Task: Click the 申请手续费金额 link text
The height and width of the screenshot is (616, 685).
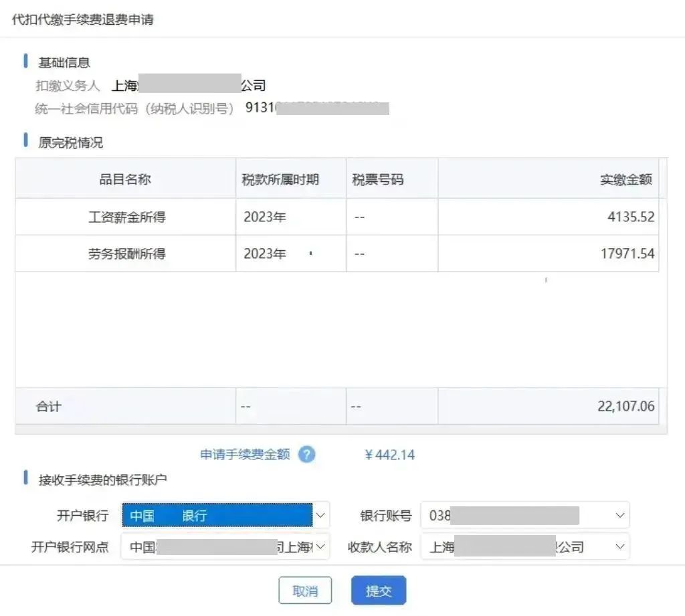Action: 245,455
